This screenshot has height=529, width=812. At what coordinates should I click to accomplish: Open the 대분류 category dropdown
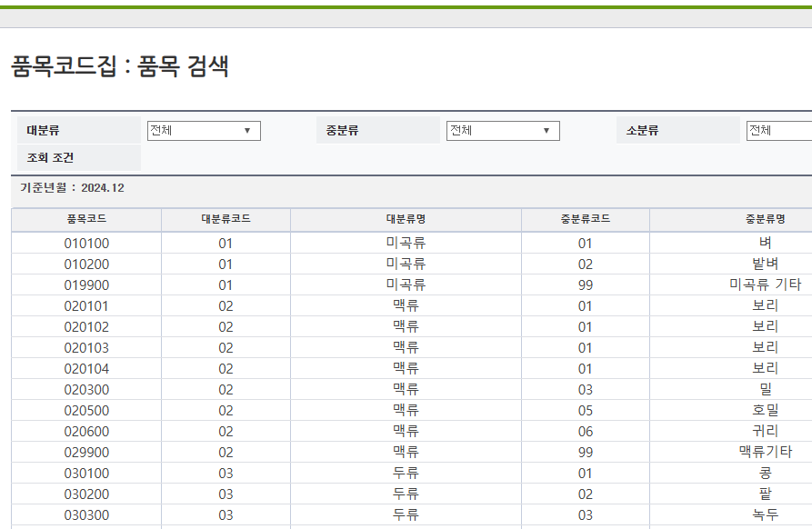[203, 130]
